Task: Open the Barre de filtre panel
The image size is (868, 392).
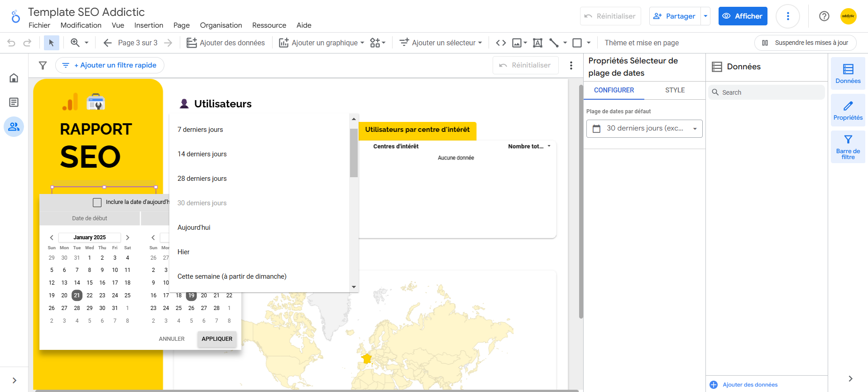Action: 848,146
